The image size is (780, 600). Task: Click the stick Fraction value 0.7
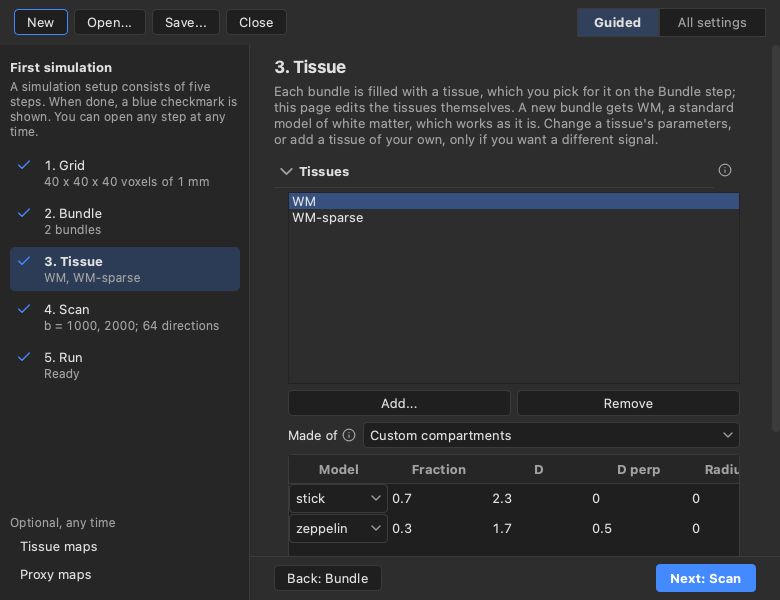tap(402, 499)
